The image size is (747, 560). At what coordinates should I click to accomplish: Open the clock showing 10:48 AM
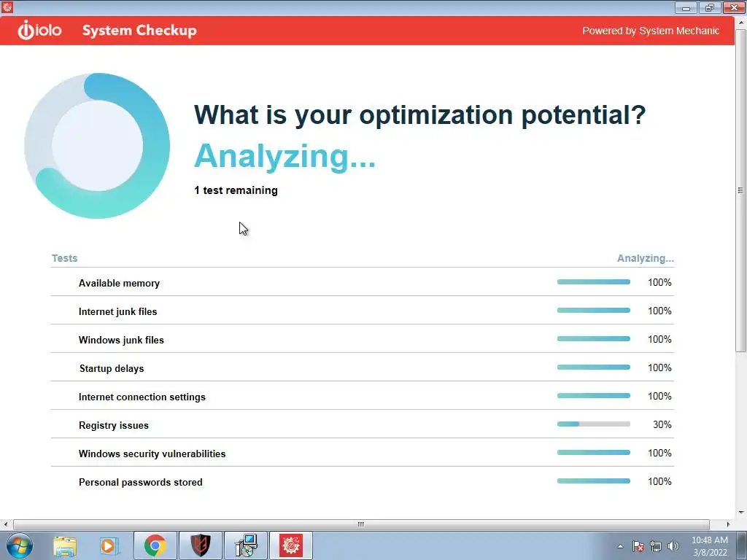pyautogui.click(x=710, y=546)
